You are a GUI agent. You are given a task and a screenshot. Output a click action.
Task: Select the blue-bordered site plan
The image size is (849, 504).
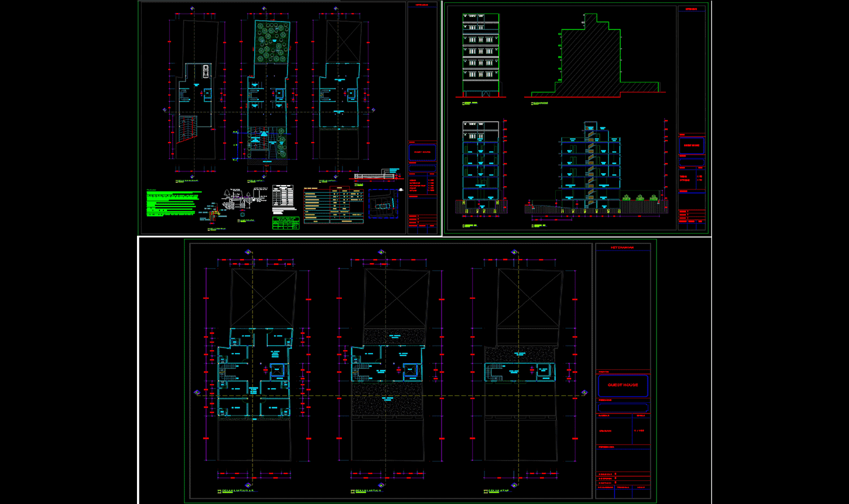tap(383, 204)
